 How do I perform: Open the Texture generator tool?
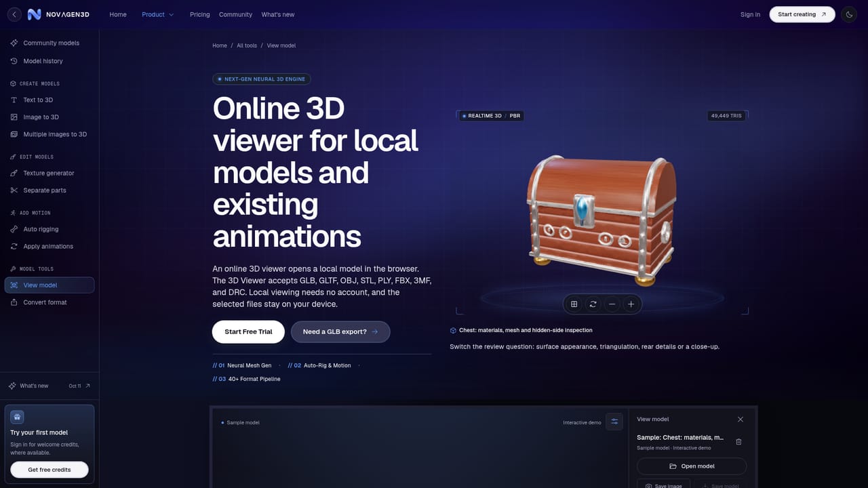[x=50, y=173]
